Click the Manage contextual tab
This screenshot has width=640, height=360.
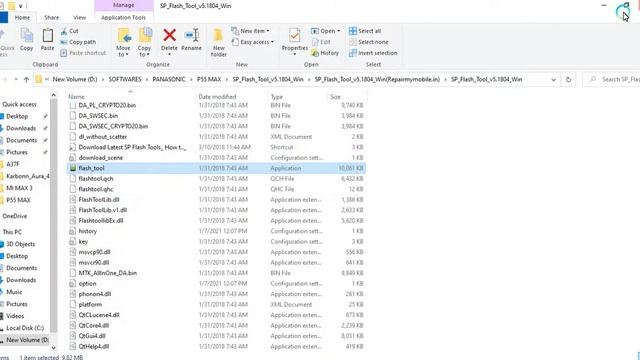coord(124,5)
